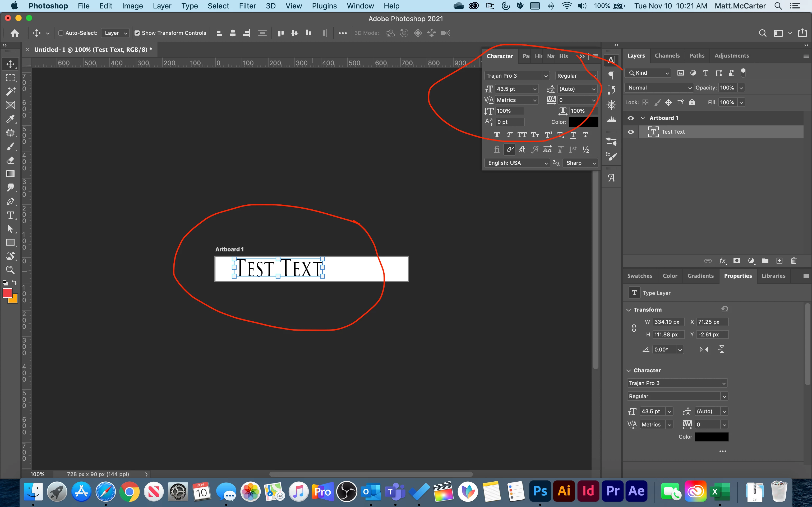Apply Faux Bold in Character panel

pyautogui.click(x=497, y=135)
